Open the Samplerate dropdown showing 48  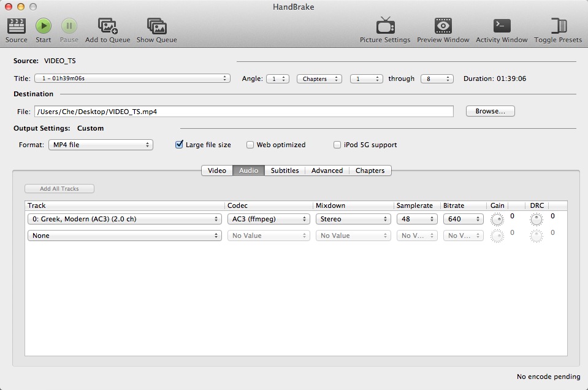click(417, 219)
